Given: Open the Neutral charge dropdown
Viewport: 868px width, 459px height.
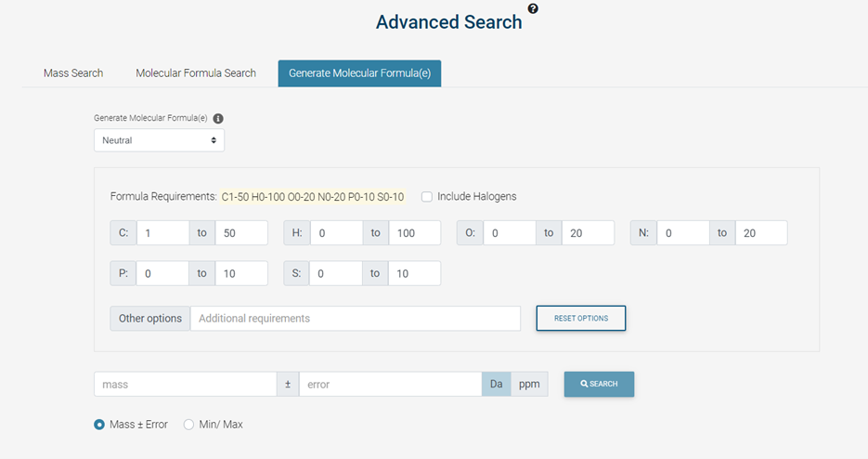Looking at the screenshot, I should (159, 140).
